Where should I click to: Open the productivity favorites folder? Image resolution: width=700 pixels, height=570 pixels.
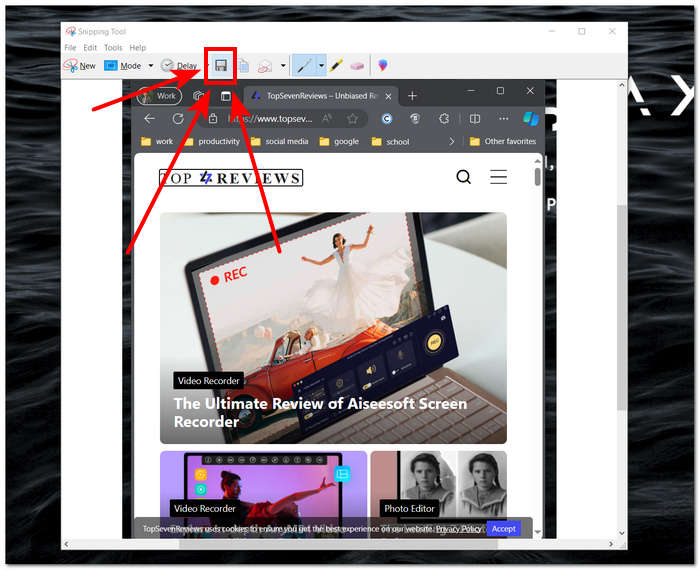[x=213, y=141]
